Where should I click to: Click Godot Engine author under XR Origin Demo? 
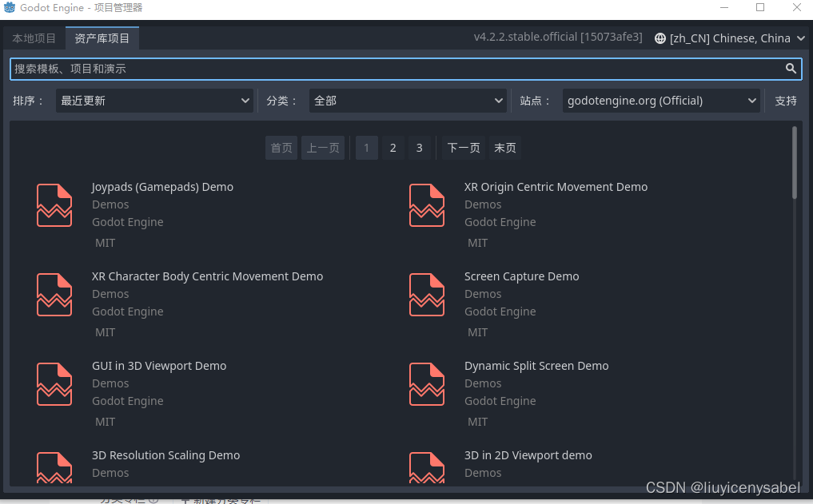[x=500, y=222]
